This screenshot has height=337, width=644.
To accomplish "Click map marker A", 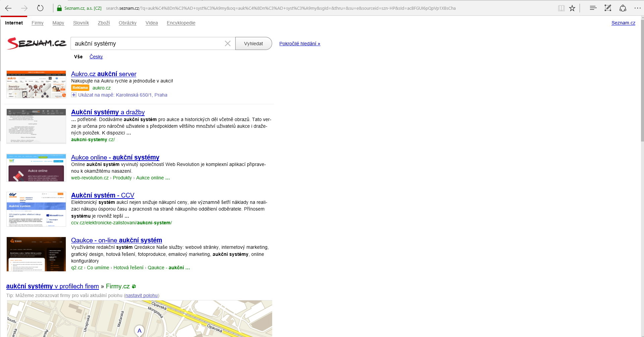I will 139,331.
